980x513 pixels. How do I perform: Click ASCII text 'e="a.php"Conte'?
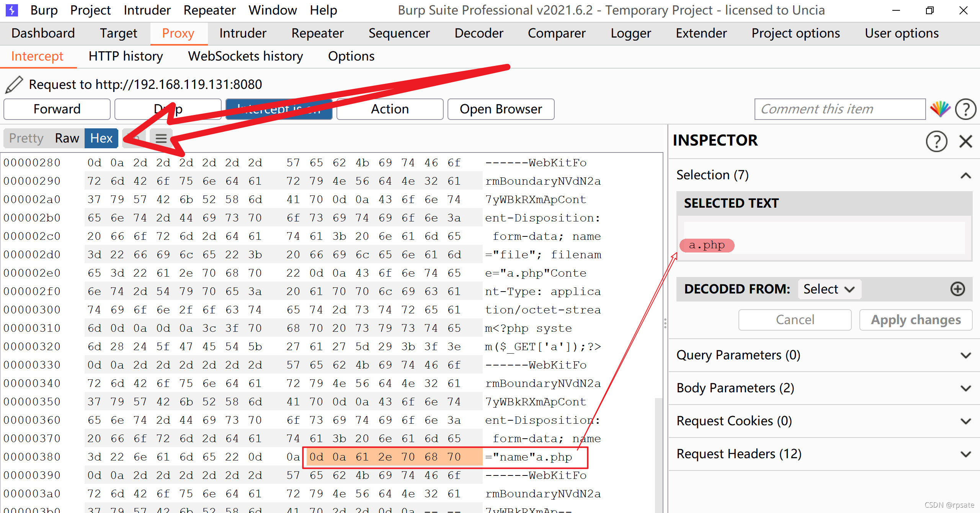536,273
